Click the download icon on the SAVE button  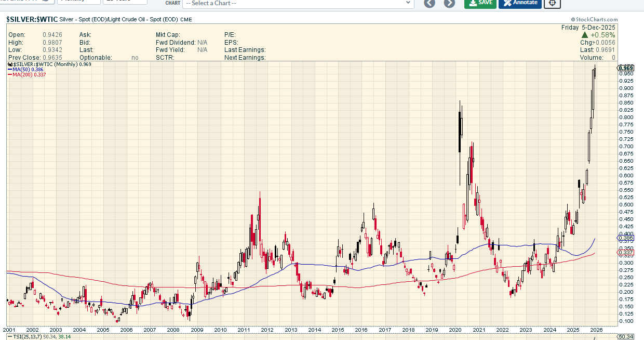click(472, 3)
